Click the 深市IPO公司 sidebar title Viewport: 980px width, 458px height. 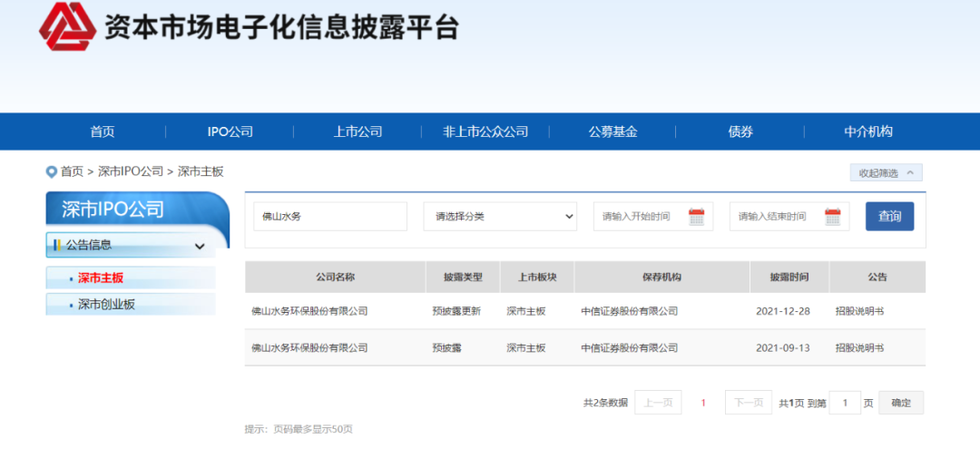tap(113, 210)
